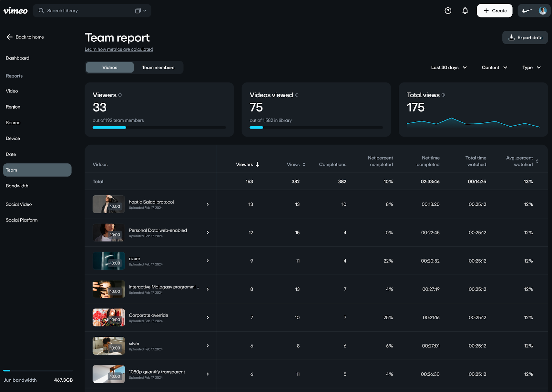Click the Total views info icon
Screen dimensions: 552x392
[x=443, y=95]
